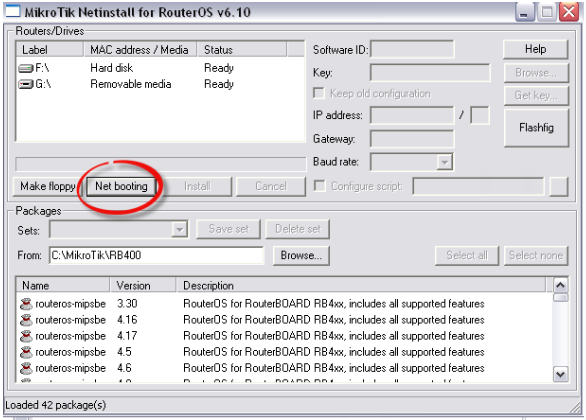Viewport: 586px width, 420px height.
Task: Sort drives by the Label column header
Action: click(49, 50)
